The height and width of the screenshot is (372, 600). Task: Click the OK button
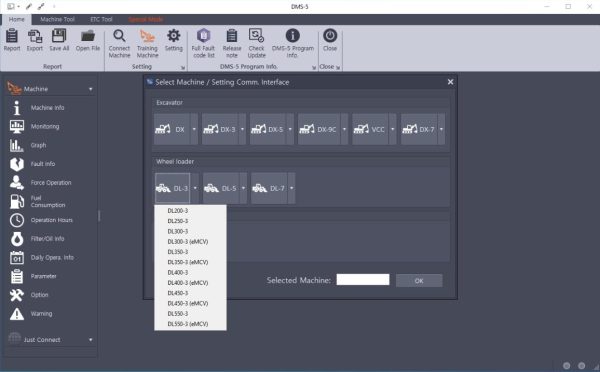(419, 281)
